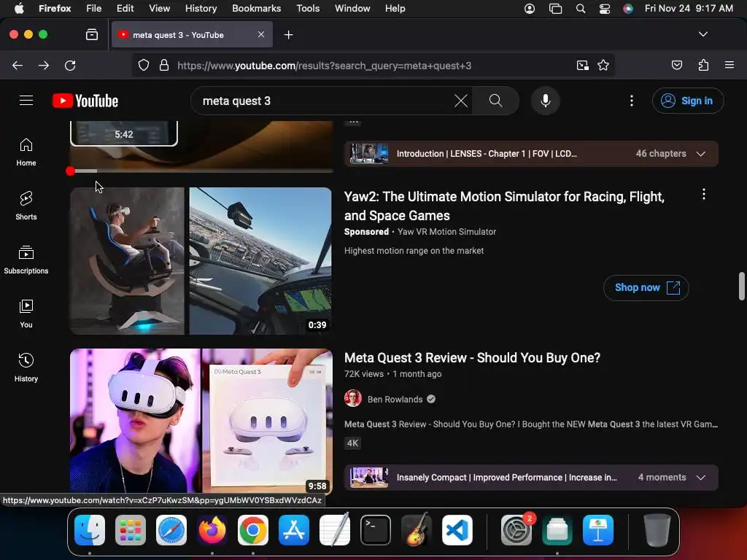Play Meta Quest 3 Review thumbnail
The width and height of the screenshot is (747, 560).
point(201,421)
